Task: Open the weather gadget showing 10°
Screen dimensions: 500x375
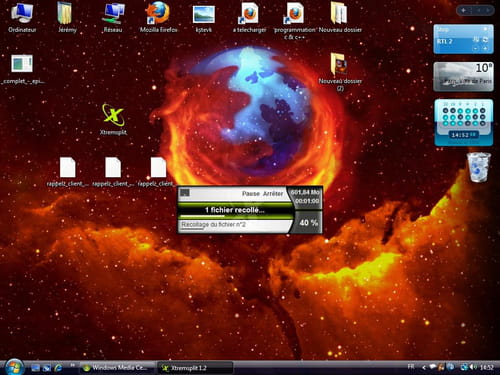Action: pyautogui.click(x=463, y=77)
